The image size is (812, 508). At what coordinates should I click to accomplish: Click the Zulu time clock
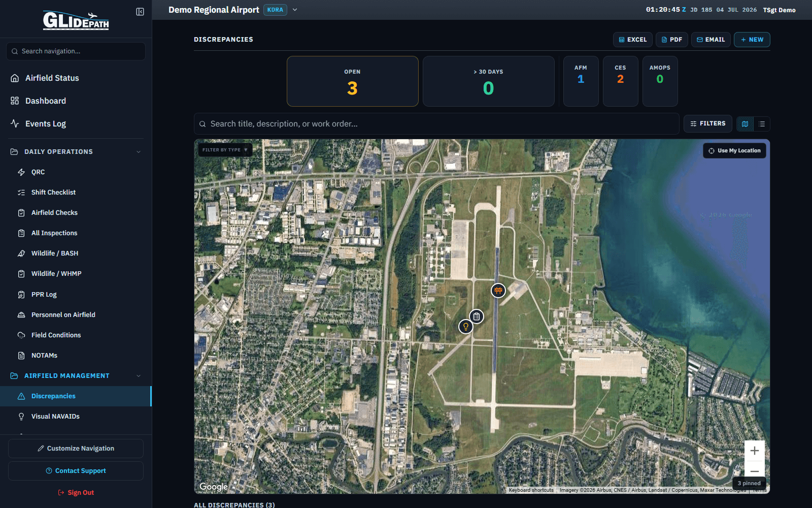[666, 10]
